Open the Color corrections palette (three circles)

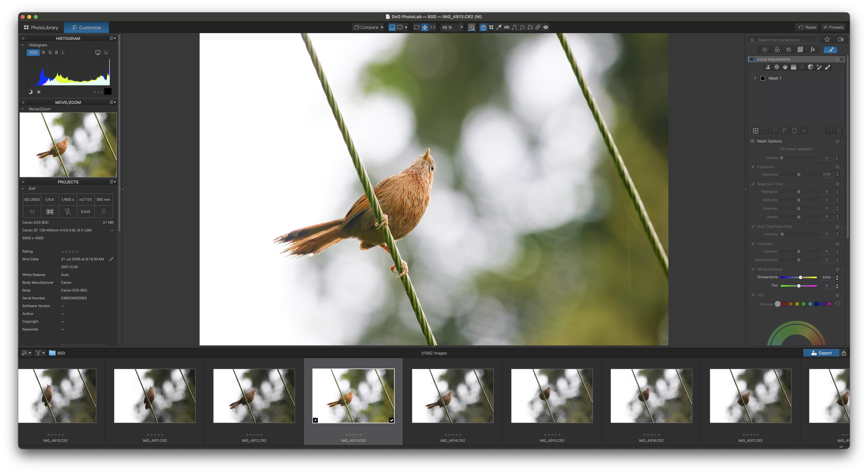click(x=777, y=50)
